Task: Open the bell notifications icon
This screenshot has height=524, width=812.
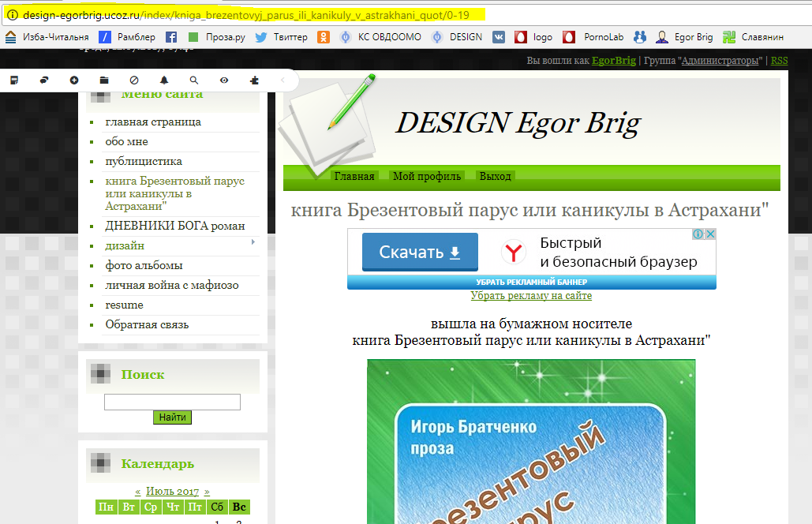Action: coord(164,80)
